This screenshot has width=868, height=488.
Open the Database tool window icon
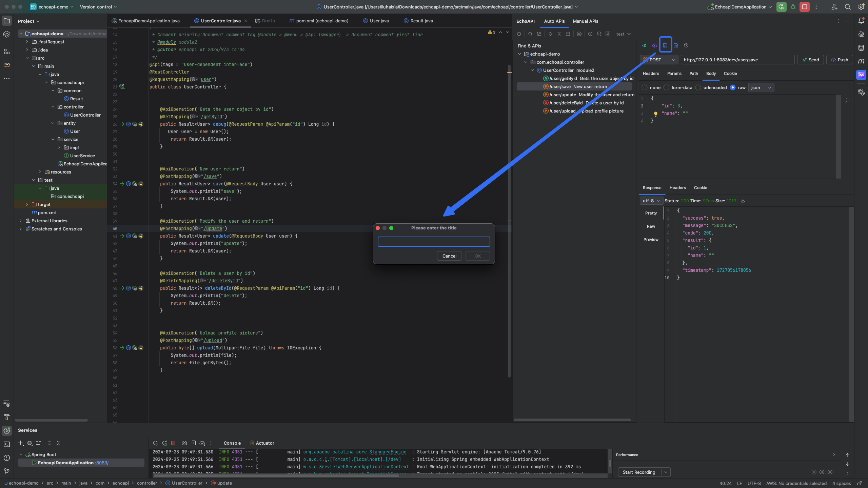[x=861, y=47]
